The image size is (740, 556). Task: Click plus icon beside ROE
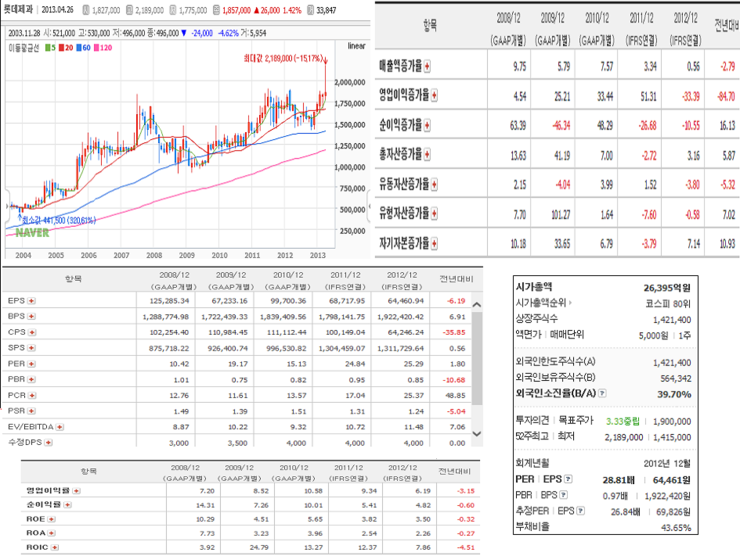(x=51, y=519)
